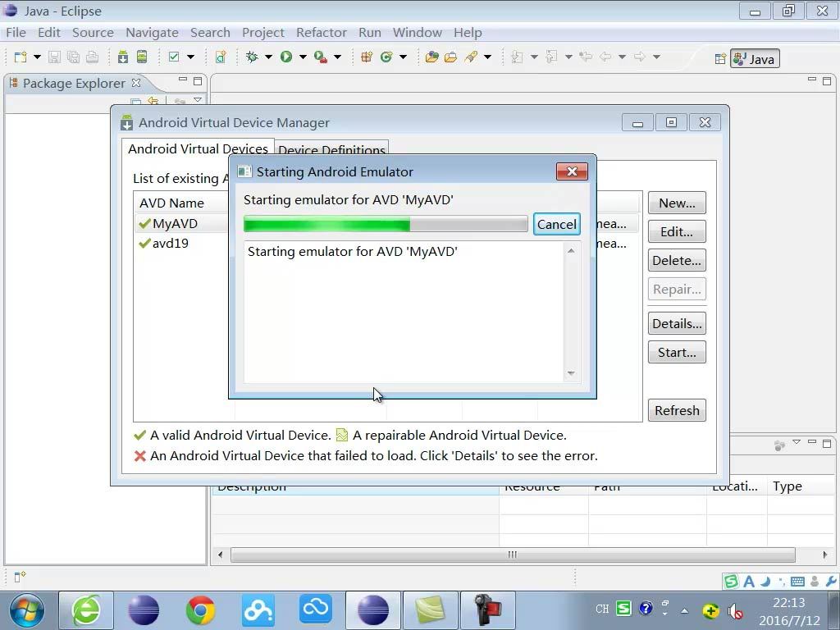Screen dimensions: 840x630
Task: Click the emulator startup progress bar
Action: 386,224
